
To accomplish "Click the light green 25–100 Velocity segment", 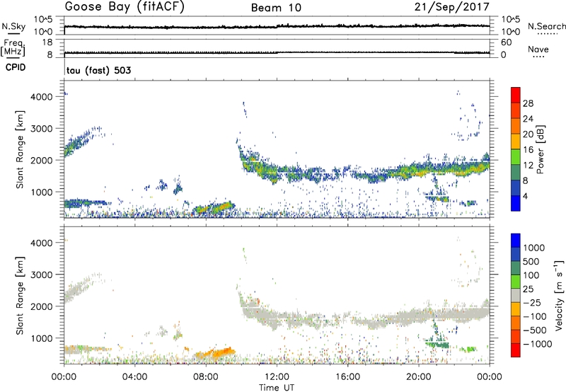I will click(x=516, y=282).
